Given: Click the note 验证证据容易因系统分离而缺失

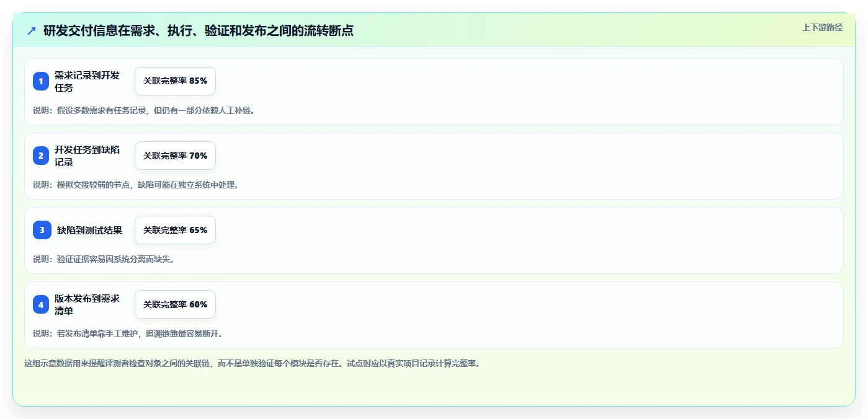Looking at the screenshot, I should [104, 259].
